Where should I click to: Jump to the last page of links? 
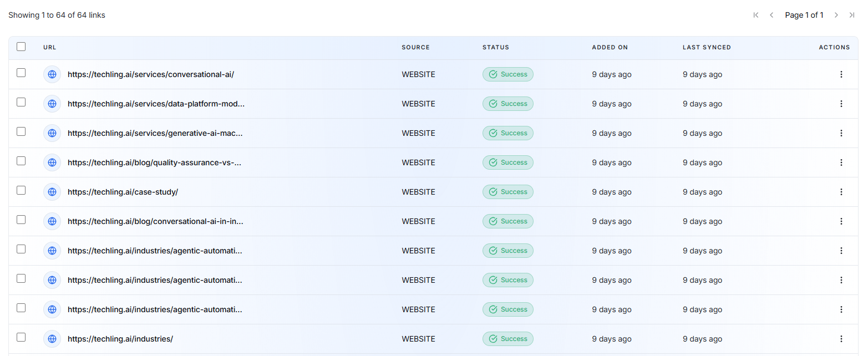(x=852, y=15)
